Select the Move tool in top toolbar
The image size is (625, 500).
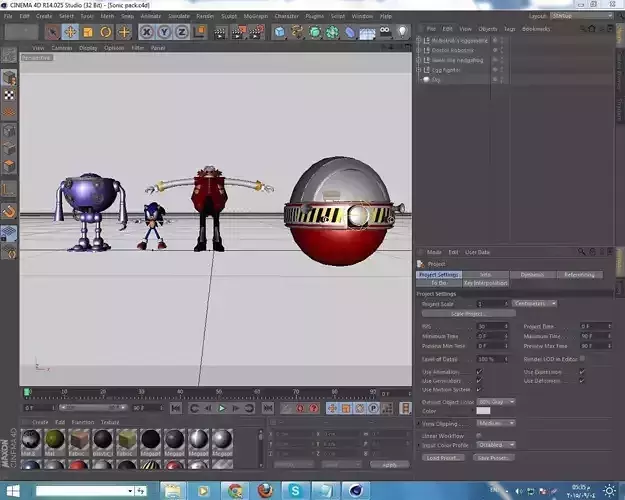[x=70, y=32]
